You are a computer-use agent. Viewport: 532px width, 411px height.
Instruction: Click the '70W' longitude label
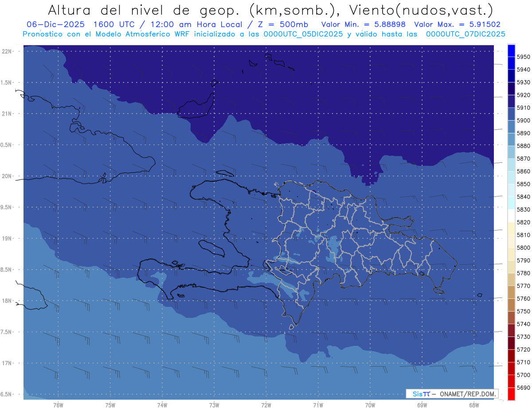[370, 405]
